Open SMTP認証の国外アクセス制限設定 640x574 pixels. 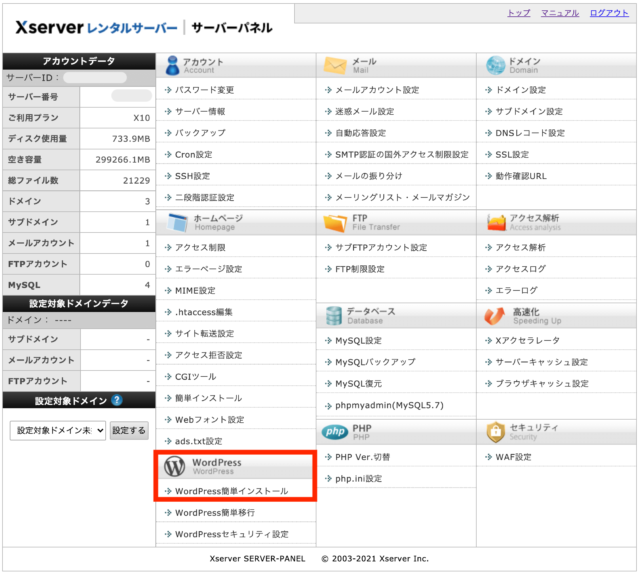402,154
